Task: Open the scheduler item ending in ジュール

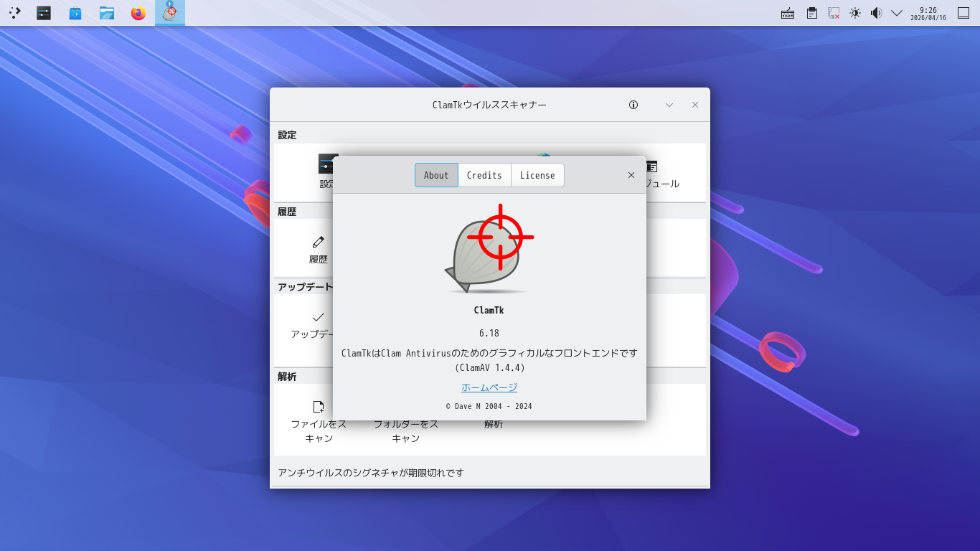Action: [x=661, y=174]
